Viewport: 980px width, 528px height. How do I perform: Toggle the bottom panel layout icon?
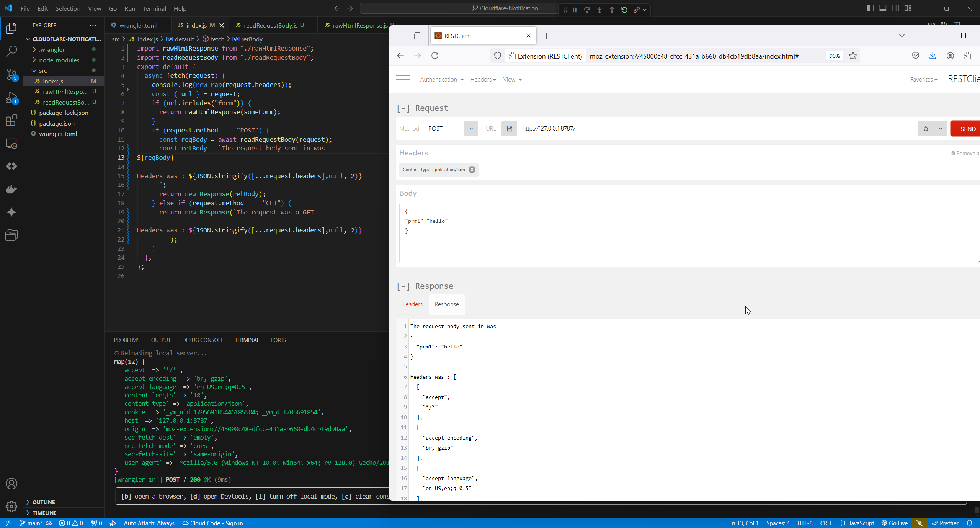coord(883,8)
